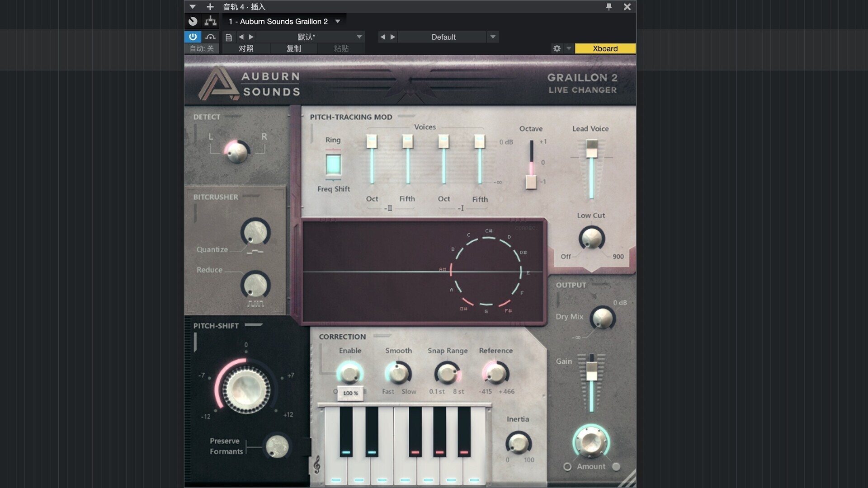The width and height of the screenshot is (868, 488).
Task: Click the sidechain icon next to power
Action: tap(210, 37)
